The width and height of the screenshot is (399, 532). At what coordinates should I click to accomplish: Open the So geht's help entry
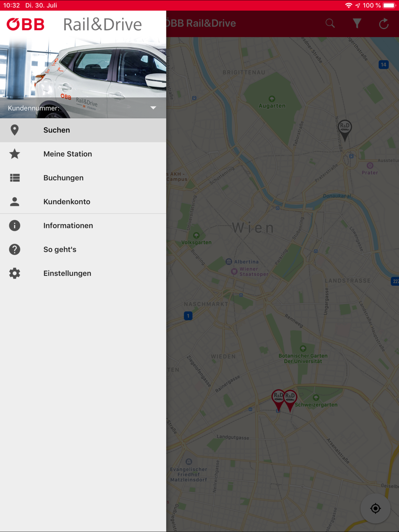tap(83, 250)
